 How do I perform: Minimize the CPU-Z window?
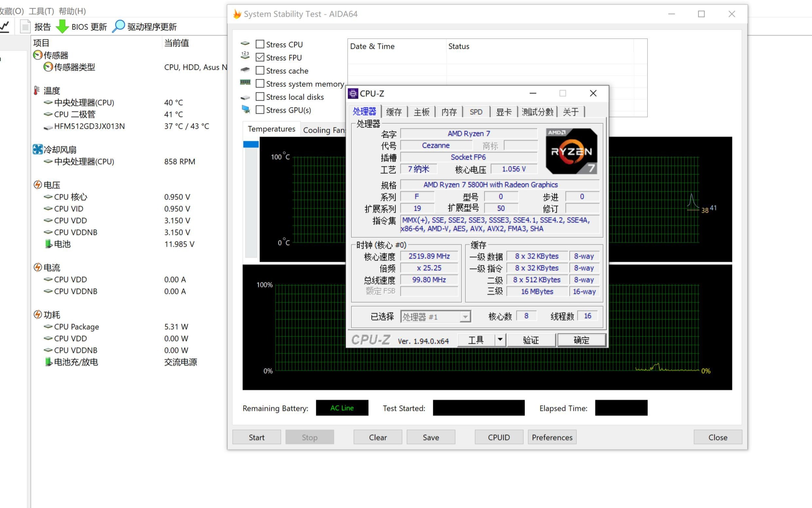(533, 93)
